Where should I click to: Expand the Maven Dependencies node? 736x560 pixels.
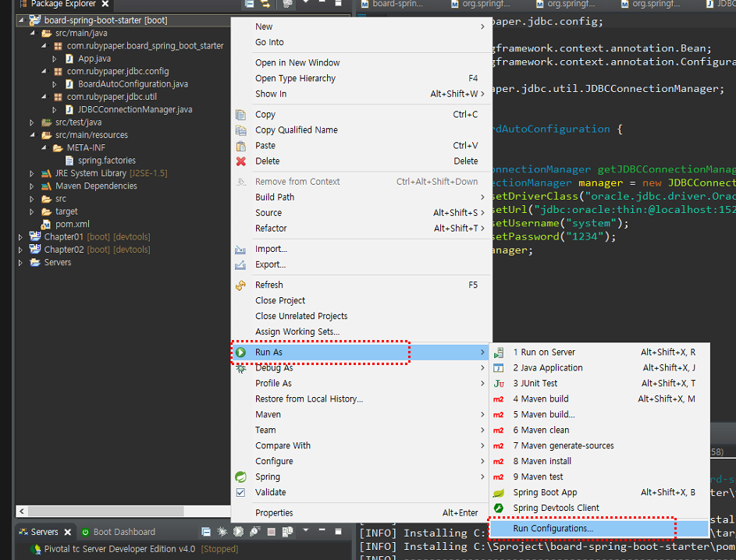(x=31, y=186)
